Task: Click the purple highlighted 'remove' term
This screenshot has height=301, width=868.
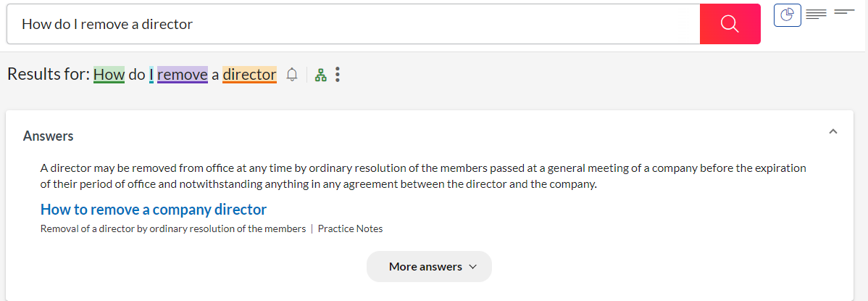Action: 183,74
